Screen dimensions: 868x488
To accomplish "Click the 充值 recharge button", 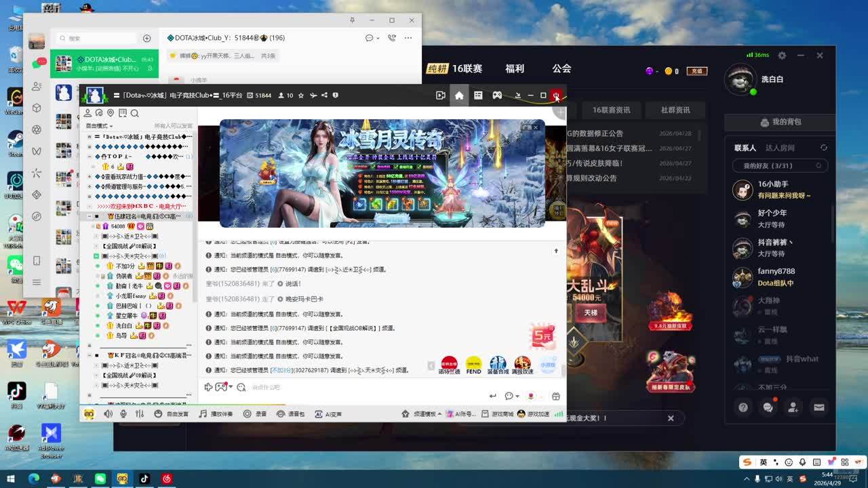I will pyautogui.click(x=696, y=71).
